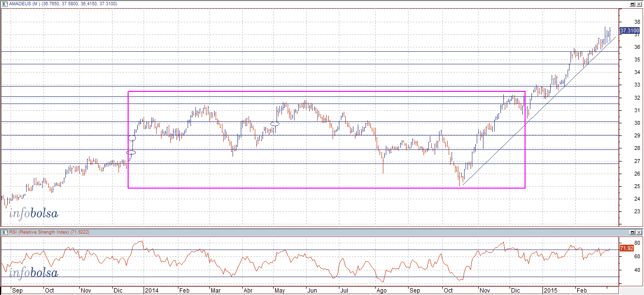Select the magenta rectangle drawing's top edge
644x295 pixels.
(x=326, y=91)
